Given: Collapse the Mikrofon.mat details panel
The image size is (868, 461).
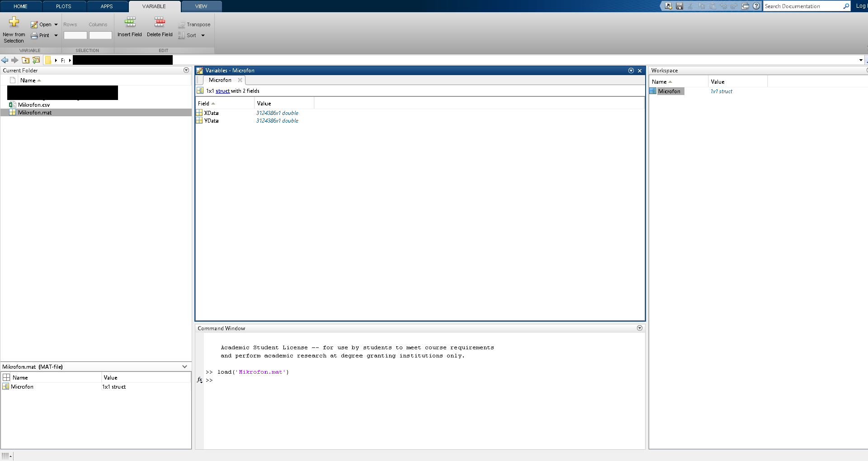Looking at the screenshot, I should [184, 367].
